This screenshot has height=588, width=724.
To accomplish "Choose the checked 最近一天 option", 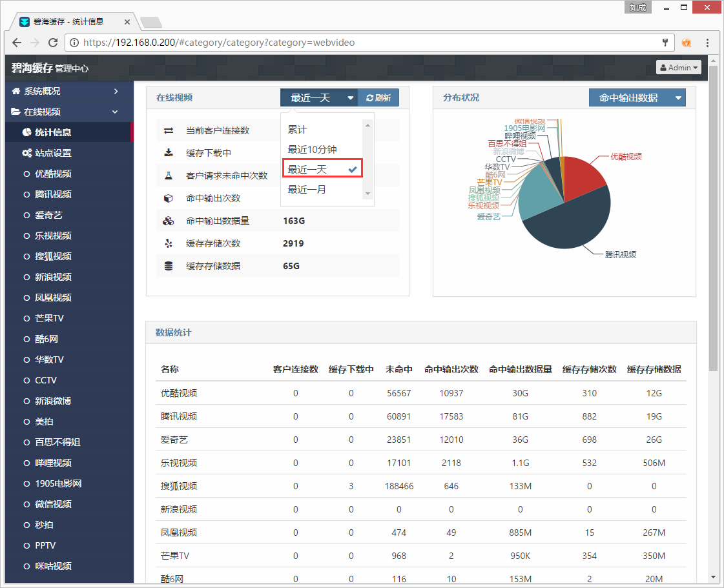I will [x=321, y=169].
